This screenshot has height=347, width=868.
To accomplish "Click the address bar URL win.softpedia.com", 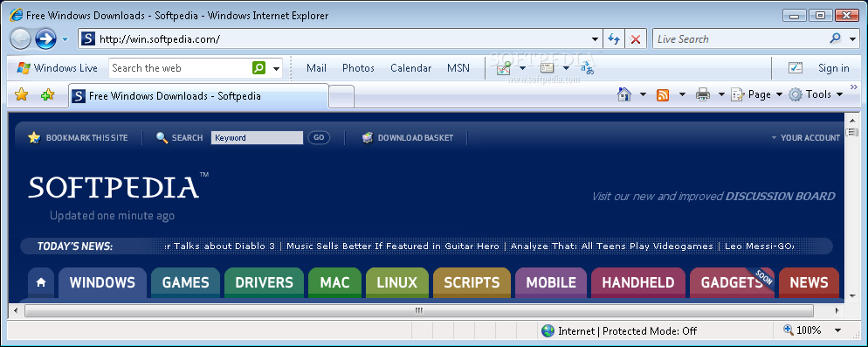I will (160, 39).
